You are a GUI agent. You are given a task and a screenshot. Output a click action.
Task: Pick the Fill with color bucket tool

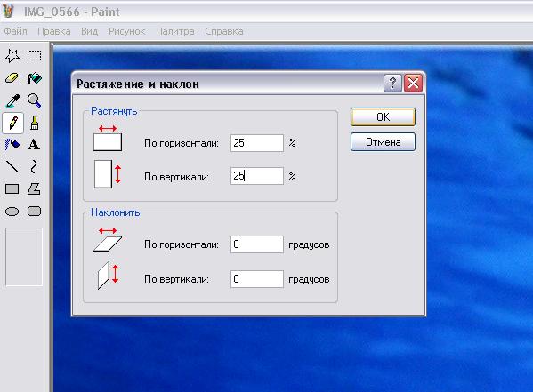(35, 78)
